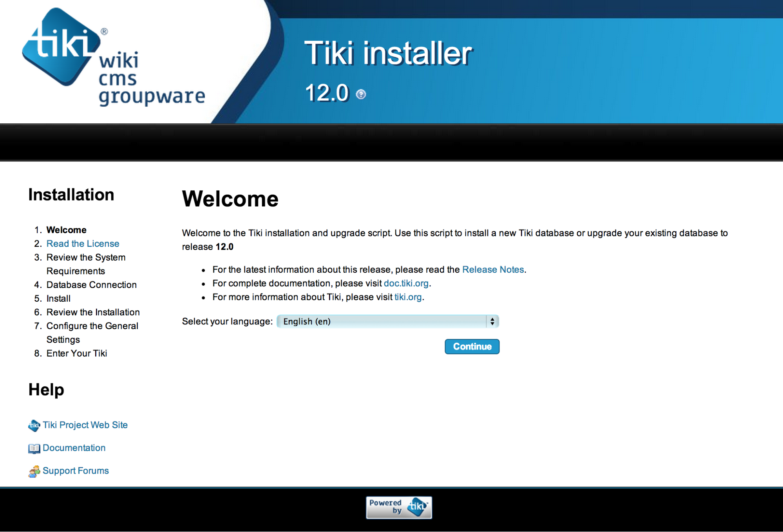Screen dimensions: 783x532
Task: Click the Powered by Tiki badge
Action: click(x=399, y=507)
